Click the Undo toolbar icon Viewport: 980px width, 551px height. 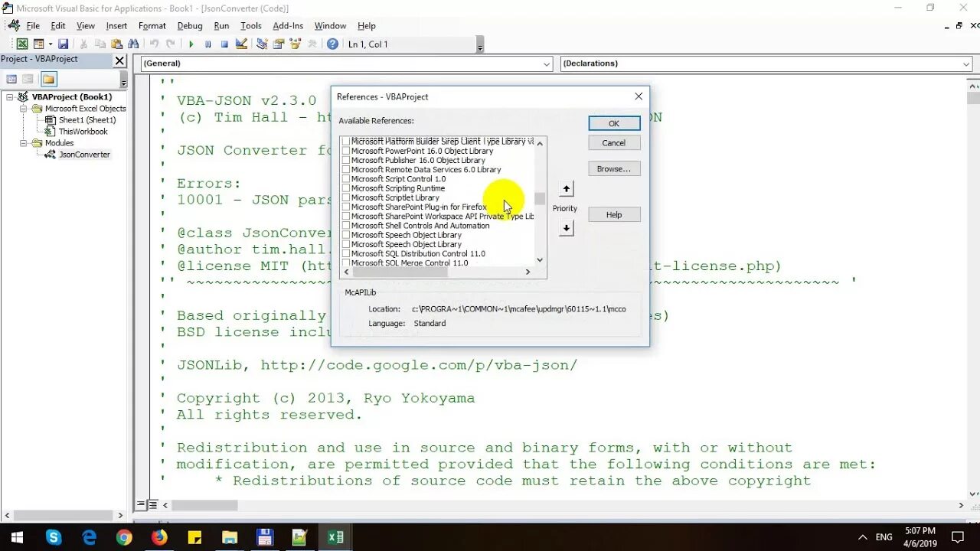(154, 44)
